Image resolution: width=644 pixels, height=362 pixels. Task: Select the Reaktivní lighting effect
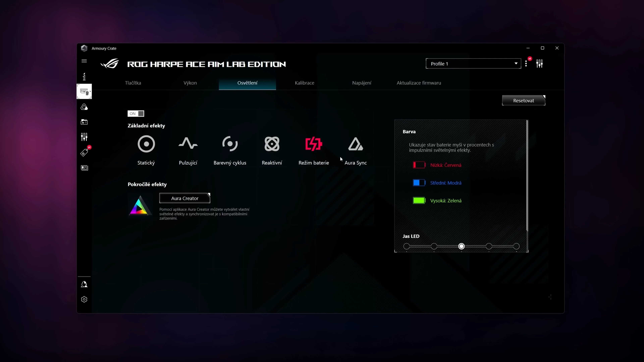[272, 150]
